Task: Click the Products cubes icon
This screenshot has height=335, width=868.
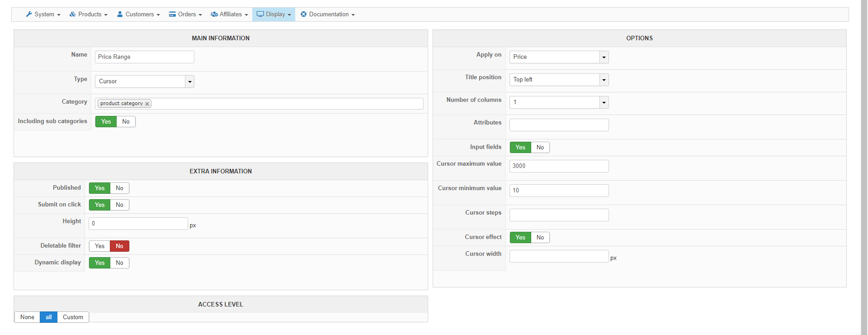Action: tap(72, 14)
